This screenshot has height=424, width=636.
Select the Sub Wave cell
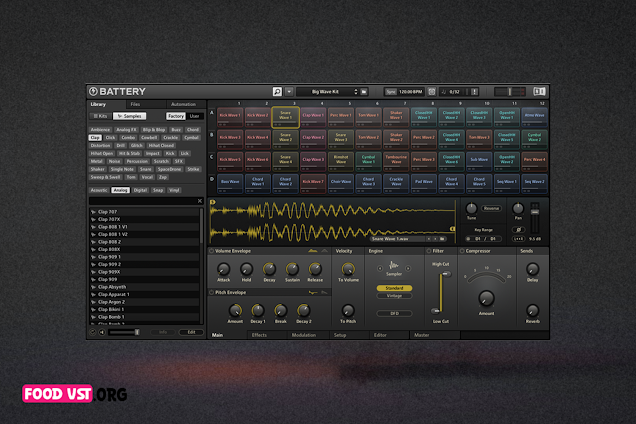[479, 161]
